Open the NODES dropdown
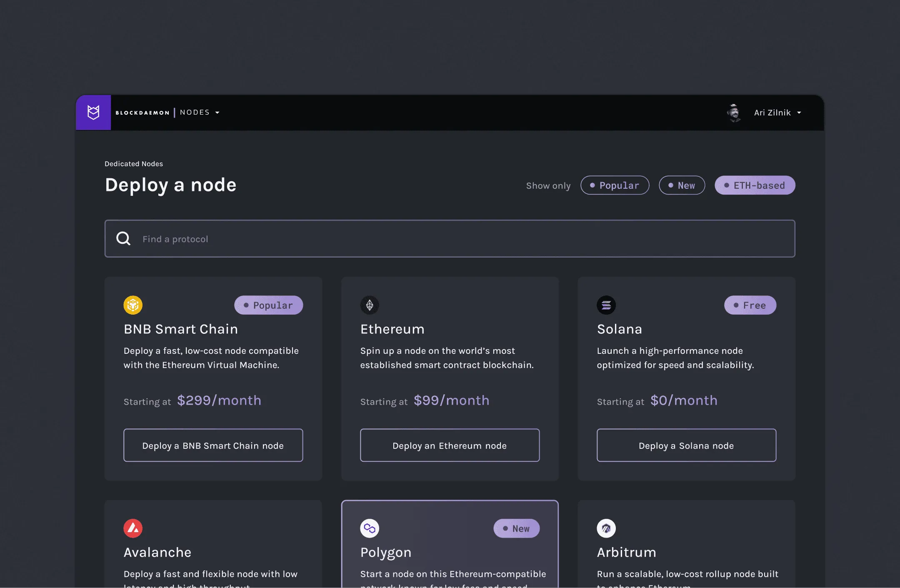Image resolution: width=900 pixels, height=588 pixels. (199, 112)
